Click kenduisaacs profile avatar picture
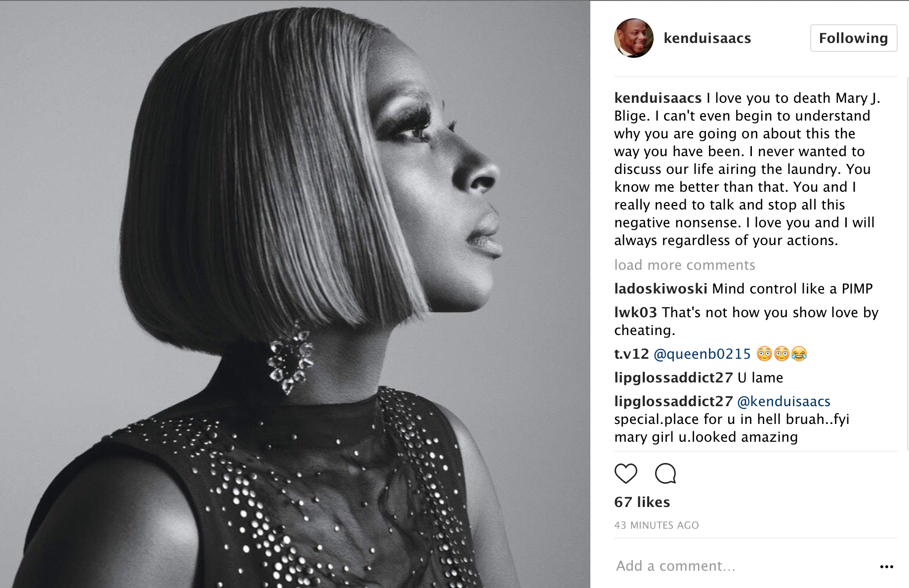The height and width of the screenshot is (588, 909). pos(633,38)
